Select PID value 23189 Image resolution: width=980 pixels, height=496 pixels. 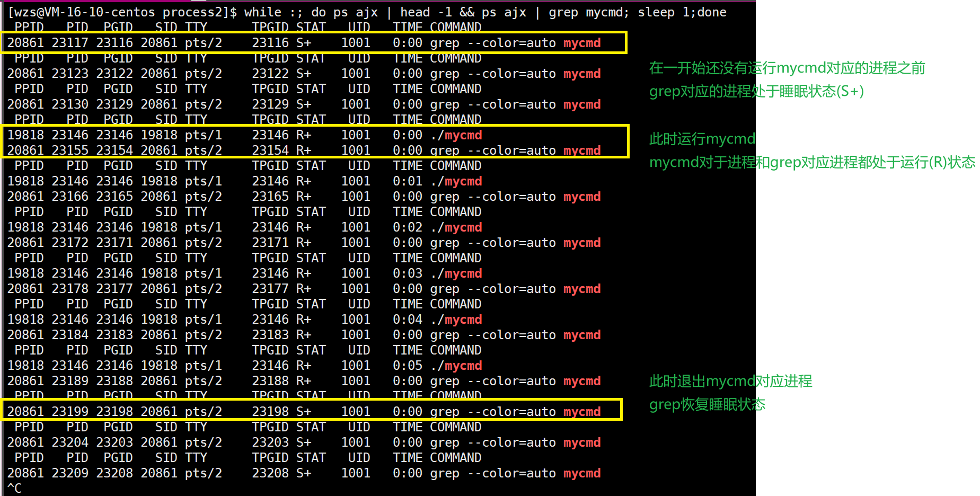(x=70, y=381)
